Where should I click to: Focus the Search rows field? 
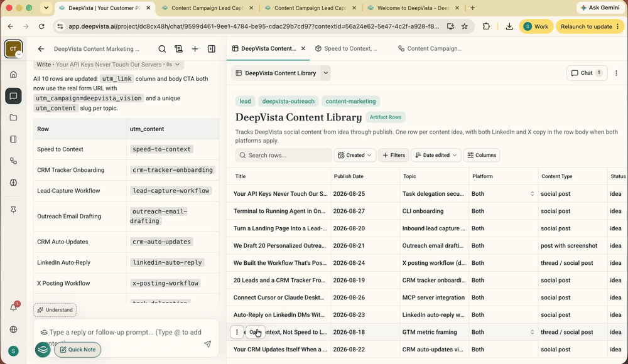[x=284, y=155]
